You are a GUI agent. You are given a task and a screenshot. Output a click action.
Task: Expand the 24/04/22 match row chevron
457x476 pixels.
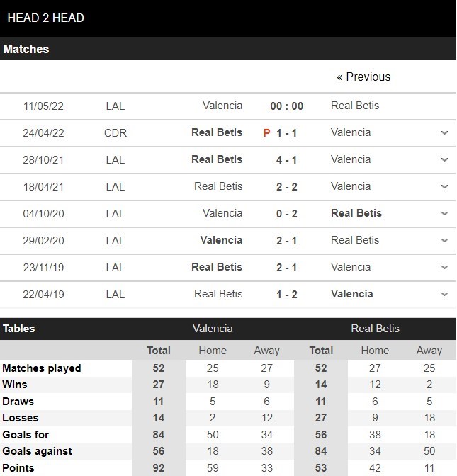[444, 132]
